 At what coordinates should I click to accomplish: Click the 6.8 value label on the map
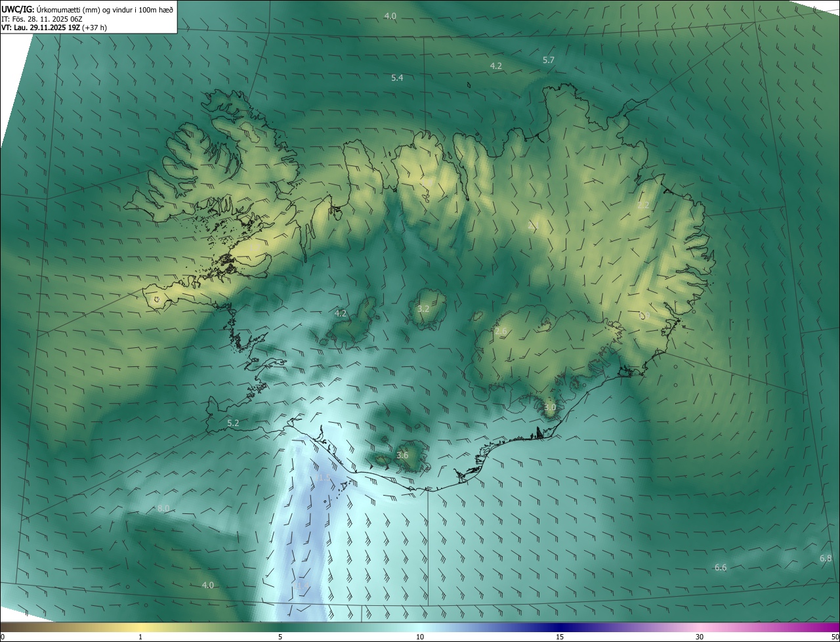point(826,558)
